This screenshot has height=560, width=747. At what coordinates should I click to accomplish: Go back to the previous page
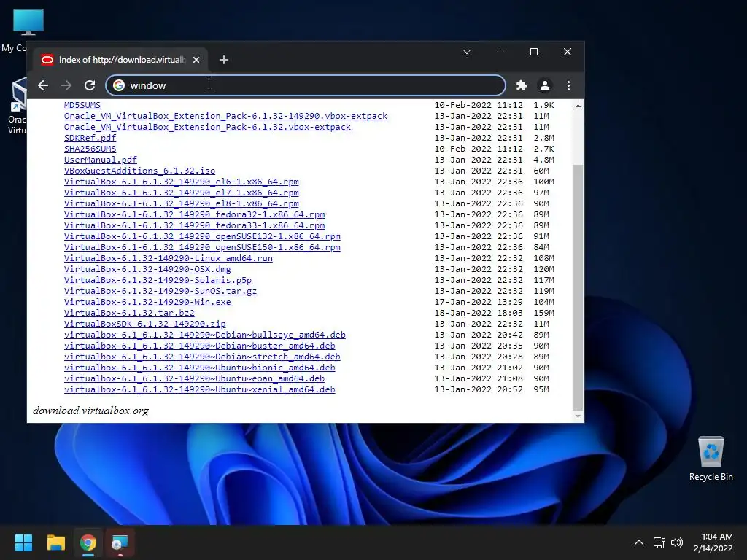point(43,85)
